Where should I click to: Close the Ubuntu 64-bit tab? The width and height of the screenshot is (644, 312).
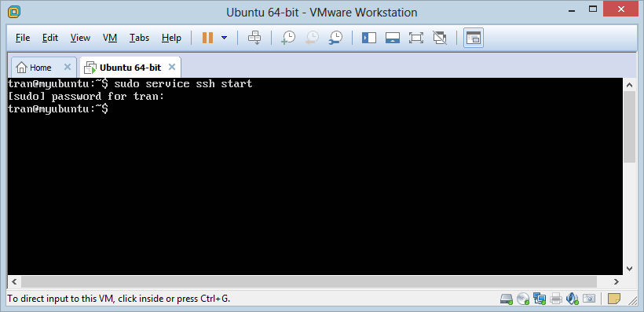[172, 67]
